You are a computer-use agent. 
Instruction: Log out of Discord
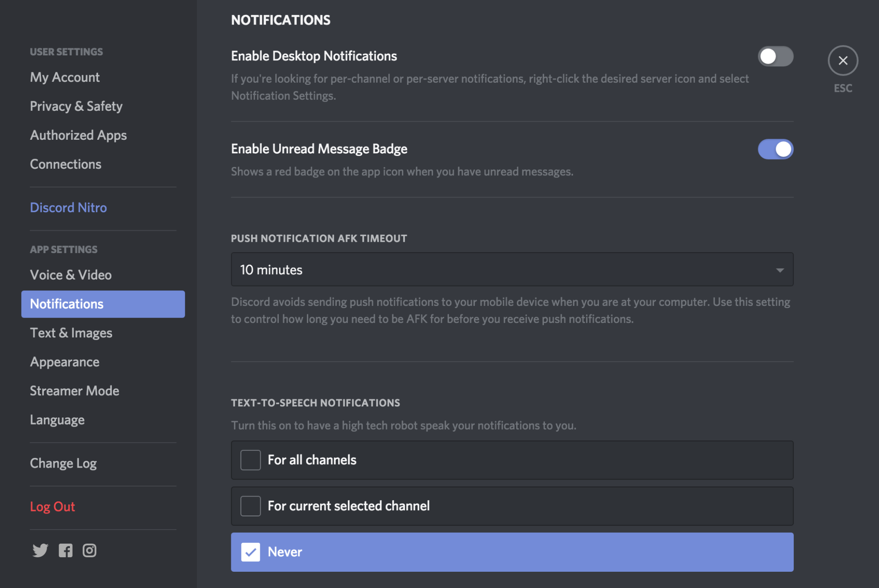52,506
